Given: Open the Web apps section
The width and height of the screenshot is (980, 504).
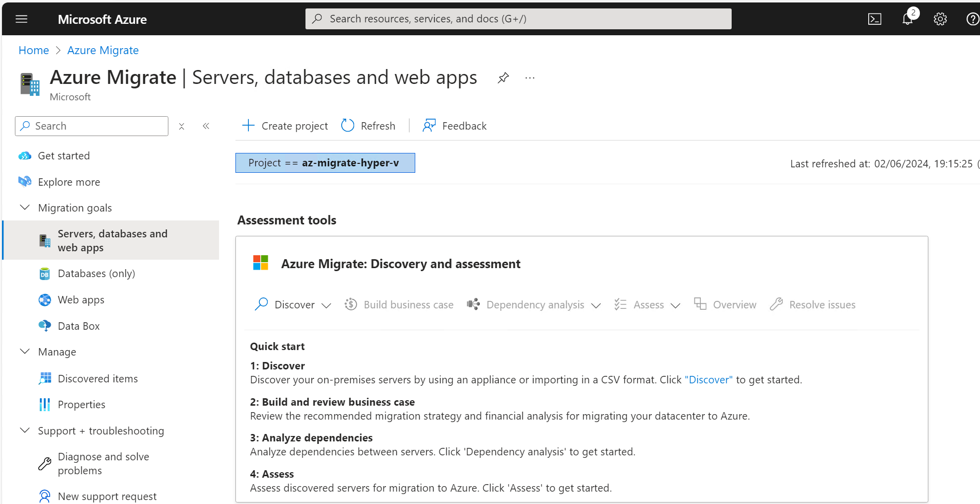Looking at the screenshot, I should [x=81, y=299].
